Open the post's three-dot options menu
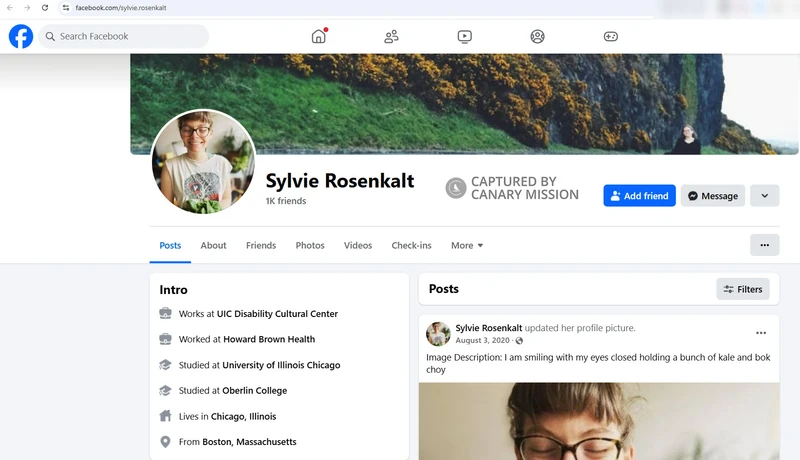Image resolution: width=800 pixels, height=460 pixels. point(761,333)
